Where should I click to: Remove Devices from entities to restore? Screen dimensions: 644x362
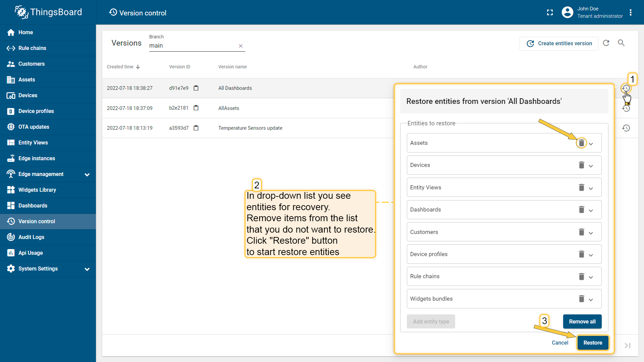(x=582, y=165)
